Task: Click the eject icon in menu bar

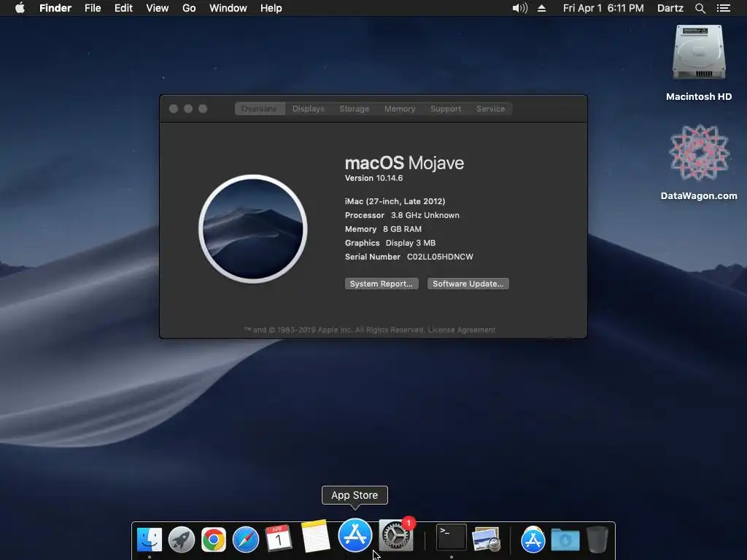Action: pos(542,8)
